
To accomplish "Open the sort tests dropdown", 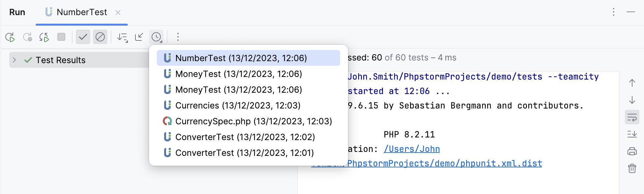I will click(x=123, y=37).
